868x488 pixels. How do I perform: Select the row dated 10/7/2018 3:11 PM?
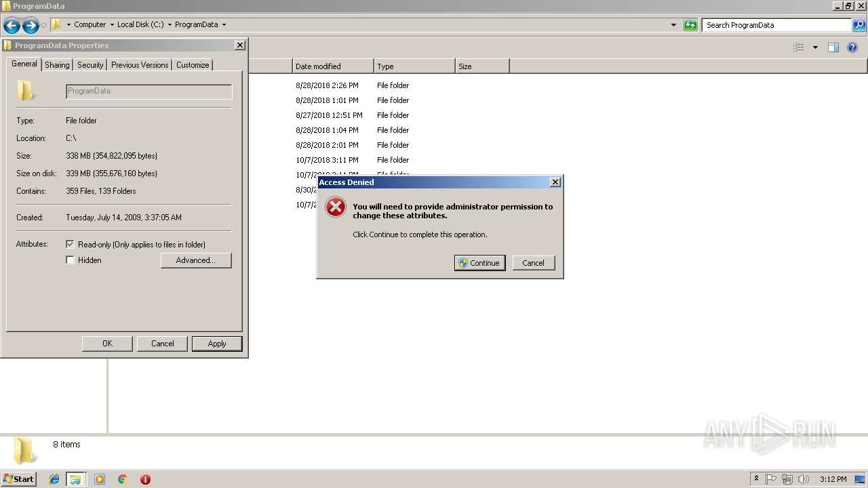click(x=353, y=160)
